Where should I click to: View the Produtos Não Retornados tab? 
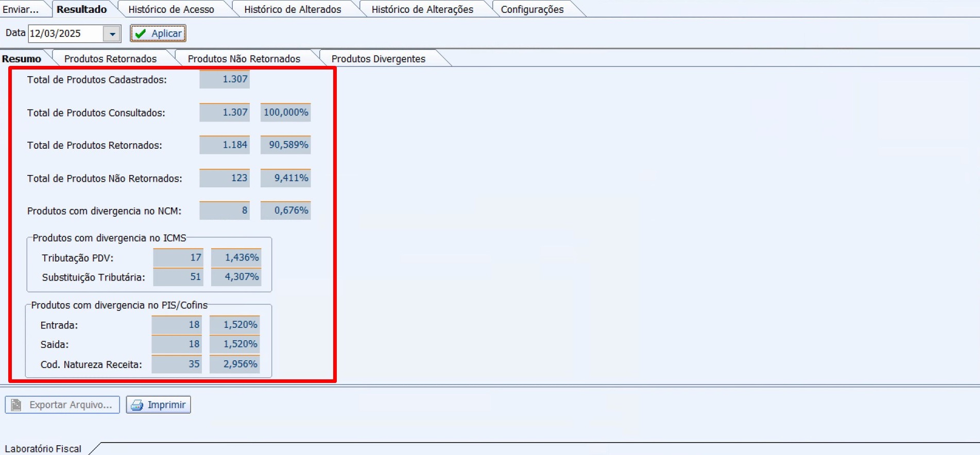pos(244,59)
